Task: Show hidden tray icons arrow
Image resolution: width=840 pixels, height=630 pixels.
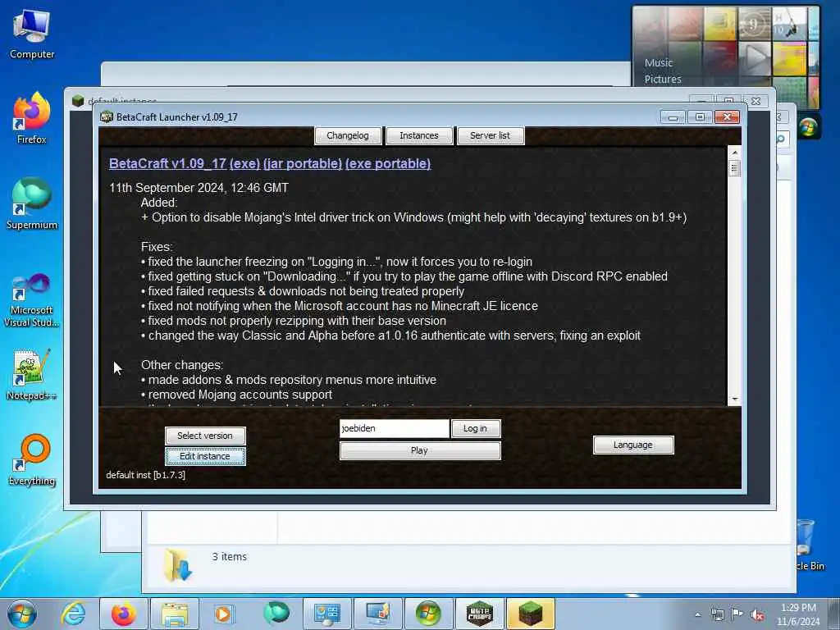Action: (x=697, y=615)
